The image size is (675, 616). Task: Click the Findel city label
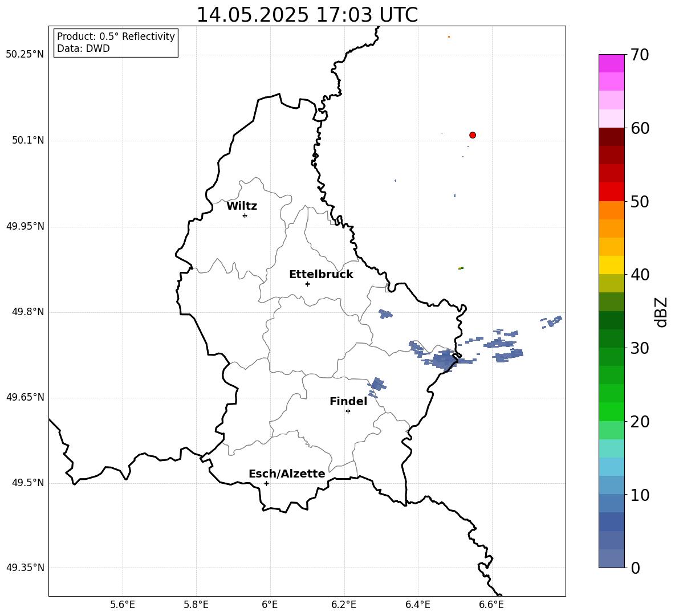[348, 401]
